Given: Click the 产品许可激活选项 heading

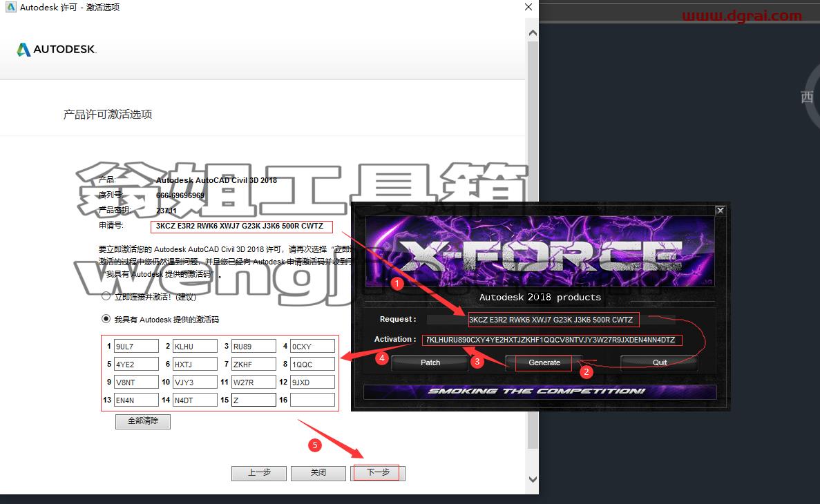Looking at the screenshot, I should [x=108, y=114].
